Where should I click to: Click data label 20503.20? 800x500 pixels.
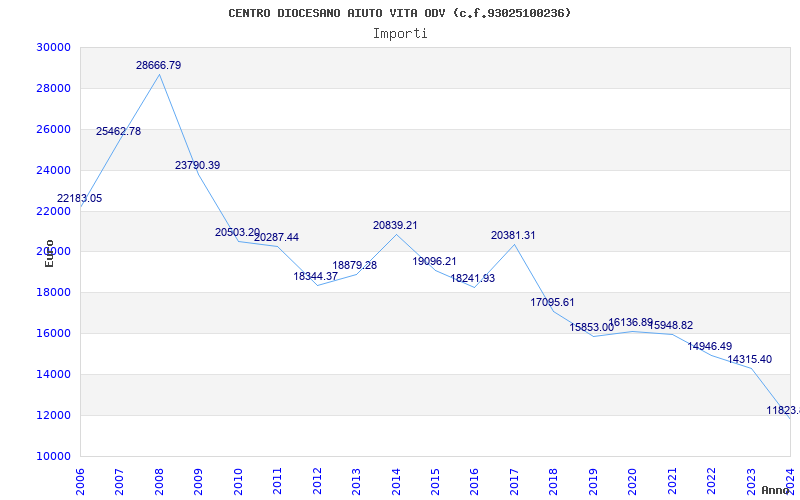point(237,232)
